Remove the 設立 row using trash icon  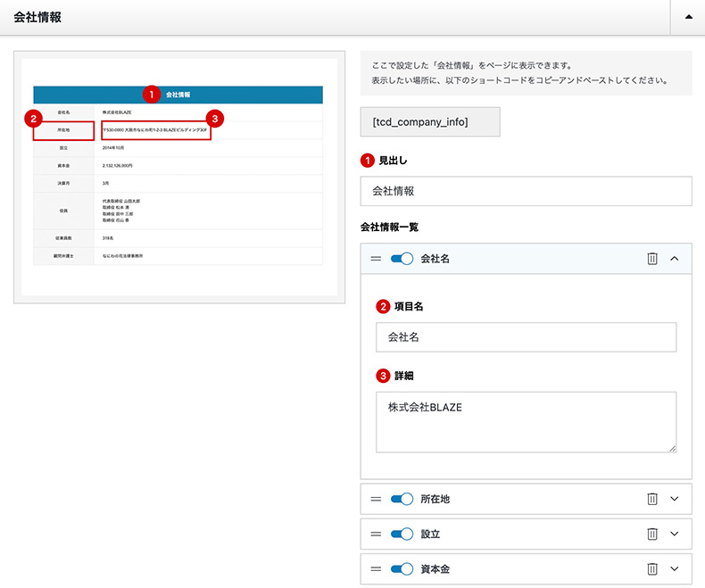click(652, 534)
